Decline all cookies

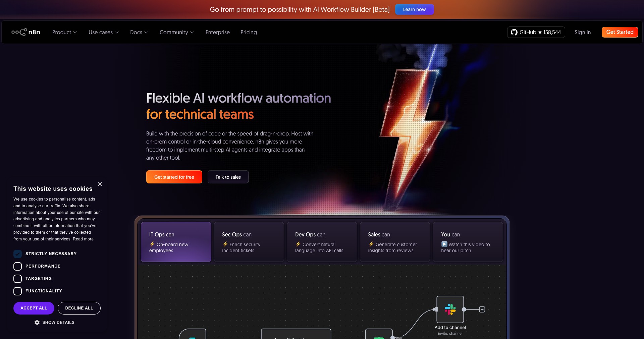[x=79, y=308]
